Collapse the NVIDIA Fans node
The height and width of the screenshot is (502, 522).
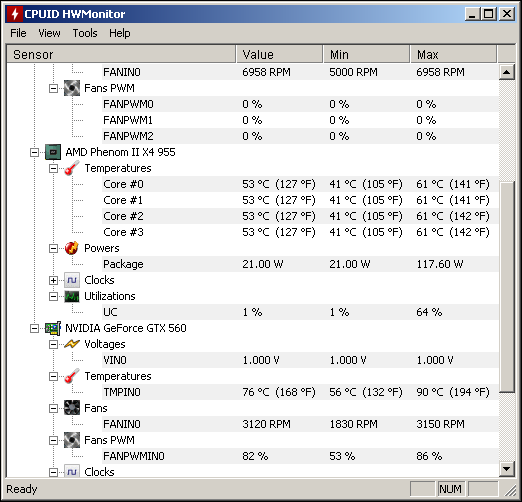coord(53,409)
